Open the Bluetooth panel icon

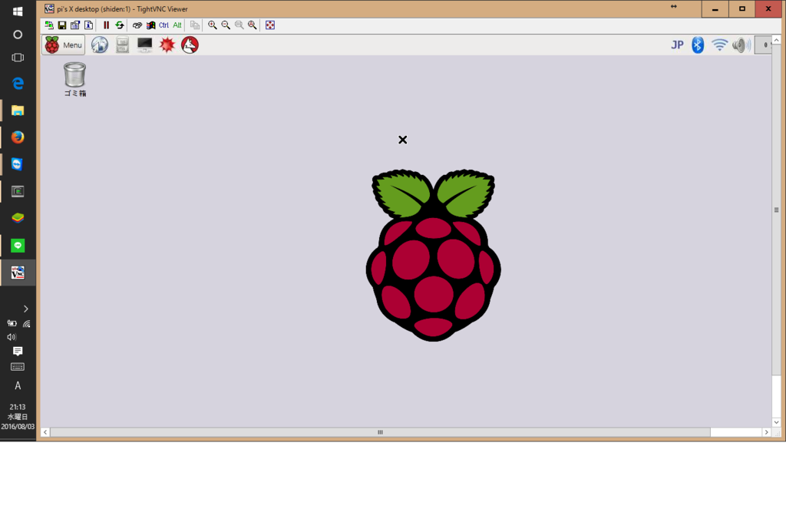[698, 45]
